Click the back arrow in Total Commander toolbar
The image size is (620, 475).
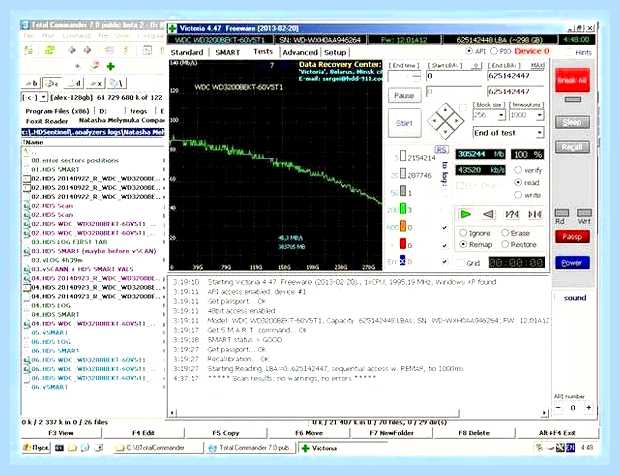(72, 50)
